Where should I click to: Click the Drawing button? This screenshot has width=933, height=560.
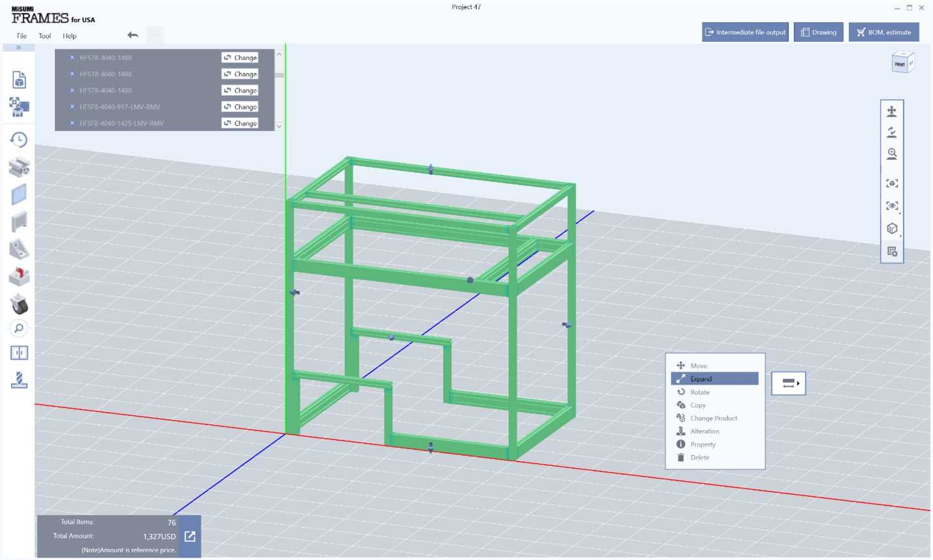tap(818, 32)
